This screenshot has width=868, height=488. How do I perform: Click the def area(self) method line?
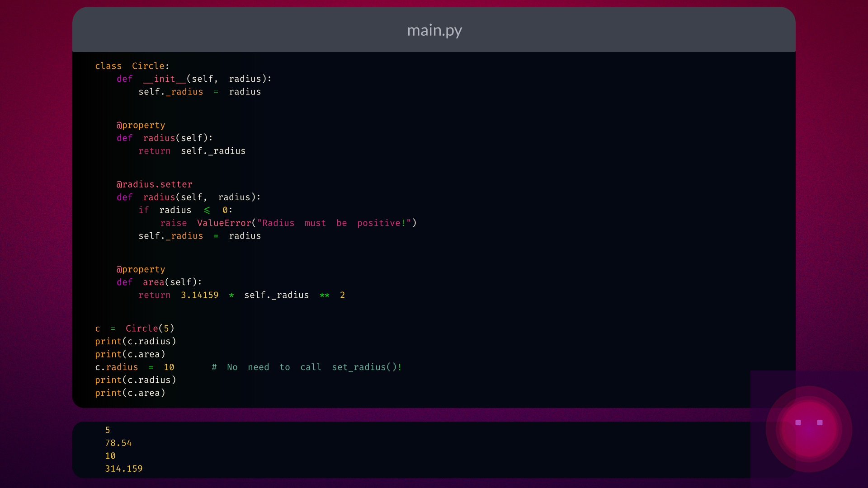click(159, 282)
